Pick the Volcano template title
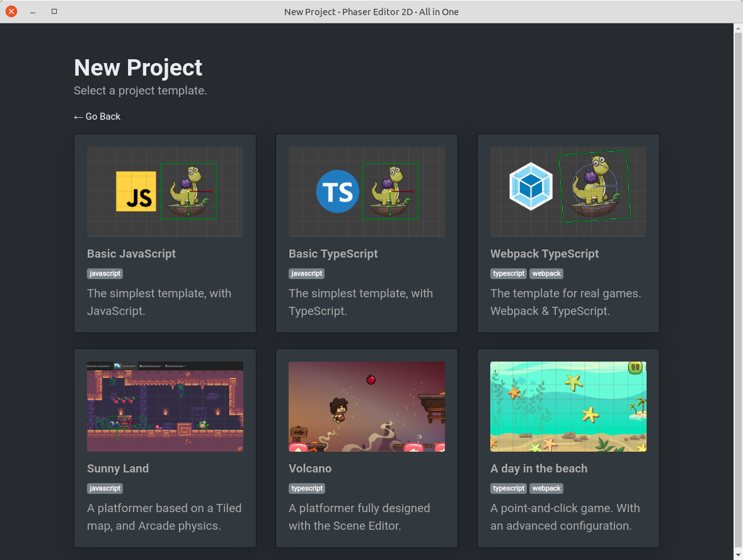 tap(310, 469)
